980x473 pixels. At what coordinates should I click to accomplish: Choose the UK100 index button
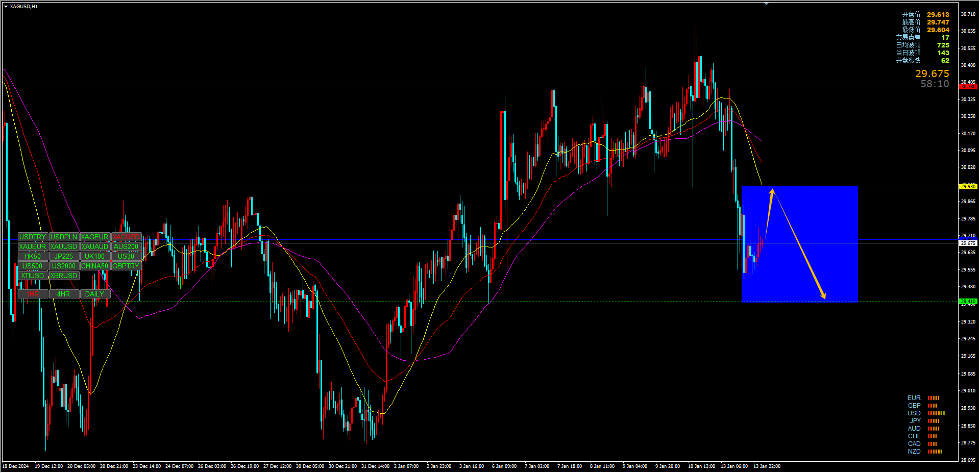(95, 257)
